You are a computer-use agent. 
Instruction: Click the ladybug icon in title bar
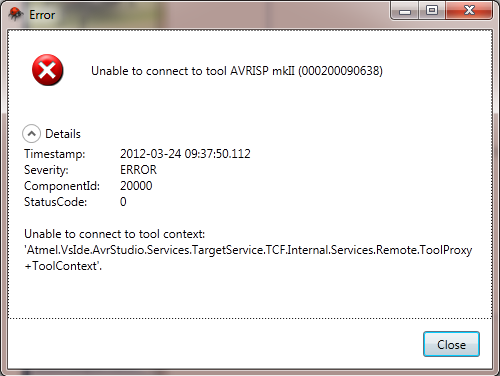coord(16,14)
